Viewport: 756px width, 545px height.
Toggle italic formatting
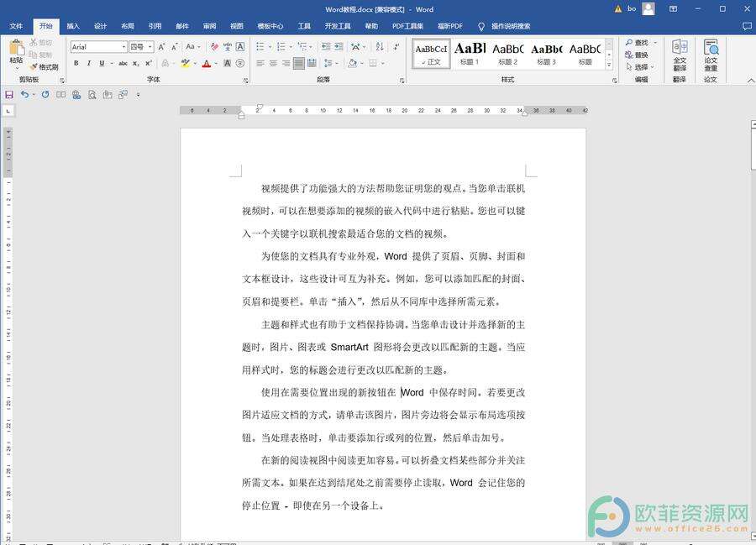[89, 63]
